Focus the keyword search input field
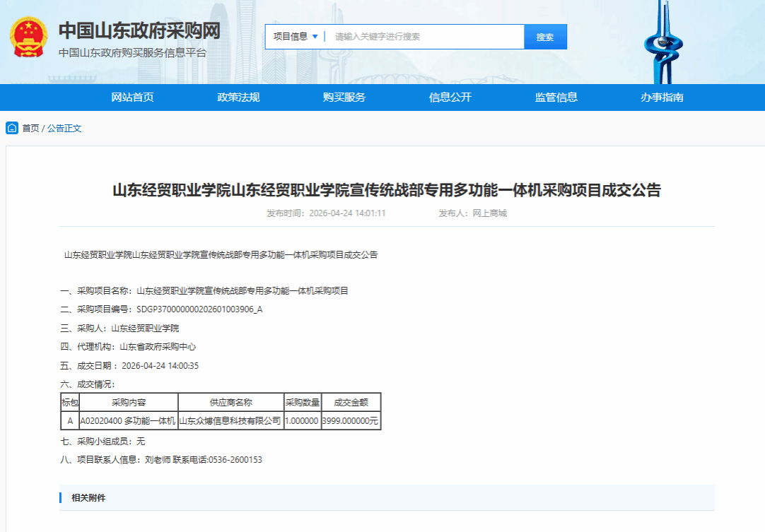Image resolution: width=765 pixels, height=532 pixels. coord(426,37)
